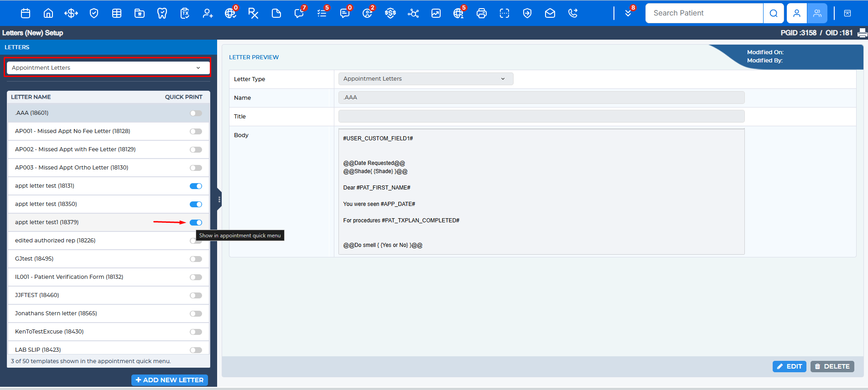This screenshot has width=868, height=390.
Task: Switch off quick print for appt letter test1 (18379)
Action: pyautogui.click(x=196, y=222)
